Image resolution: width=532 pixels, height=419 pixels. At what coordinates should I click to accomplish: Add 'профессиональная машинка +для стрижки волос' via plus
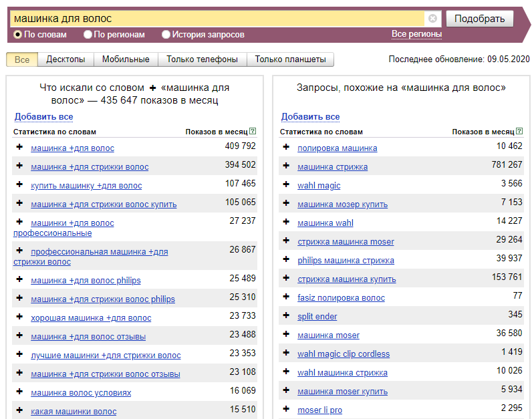(19, 251)
